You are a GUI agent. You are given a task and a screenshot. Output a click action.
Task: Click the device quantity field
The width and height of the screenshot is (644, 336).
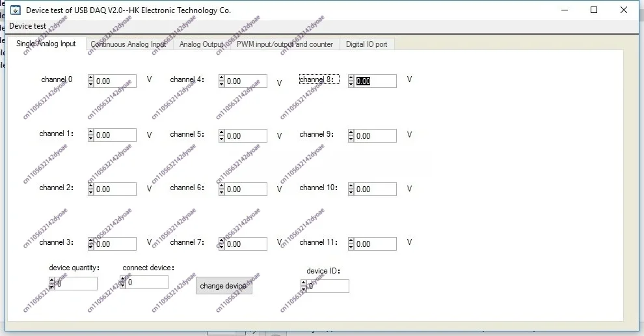click(x=76, y=284)
